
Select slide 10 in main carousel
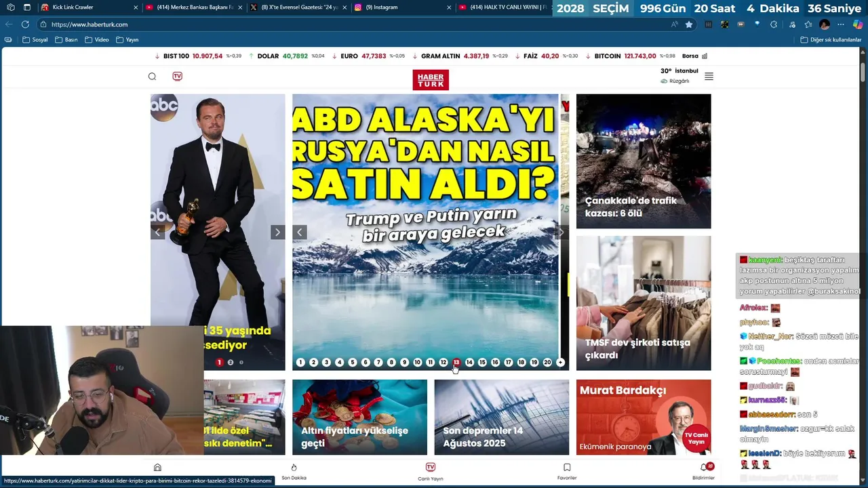417,363
